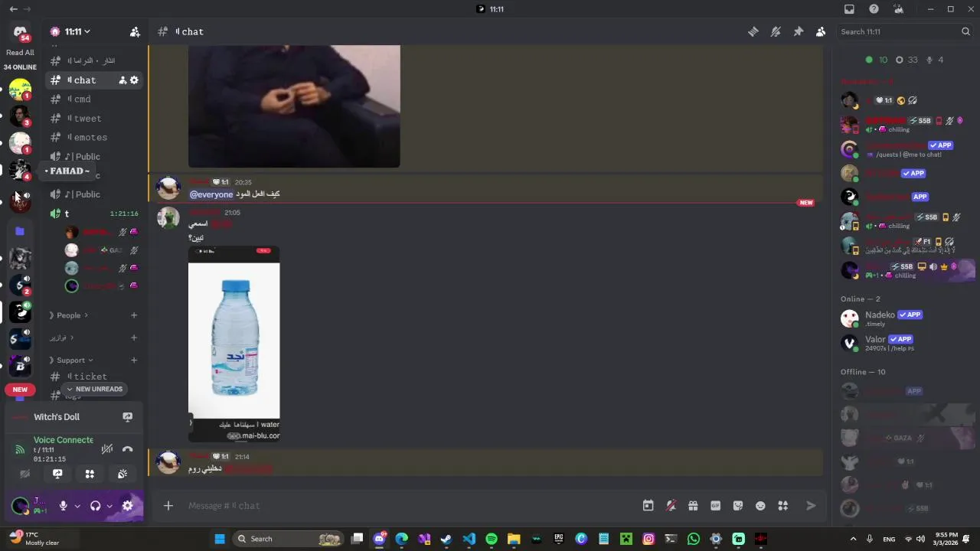Expand the فوازير category
Viewport: 980px width, 551px height.
[61, 337]
